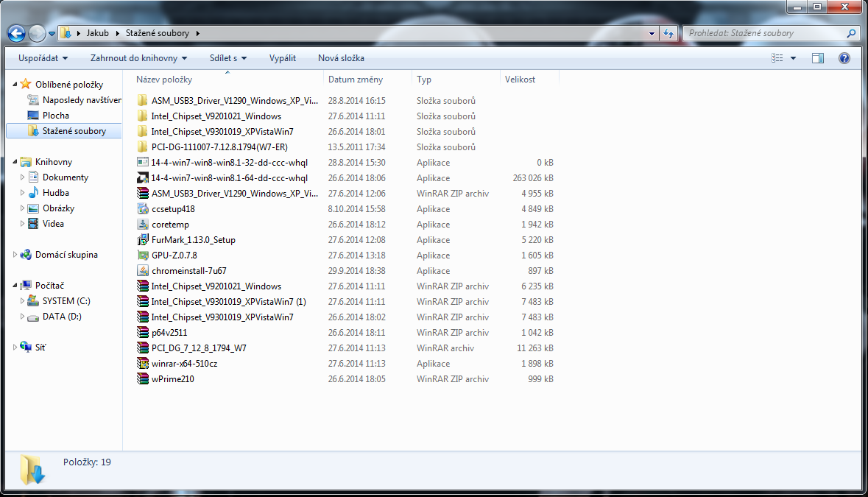Select Obrázky library in sidebar
The height and width of the screenshot is (497, 868).
pos(58,208)
